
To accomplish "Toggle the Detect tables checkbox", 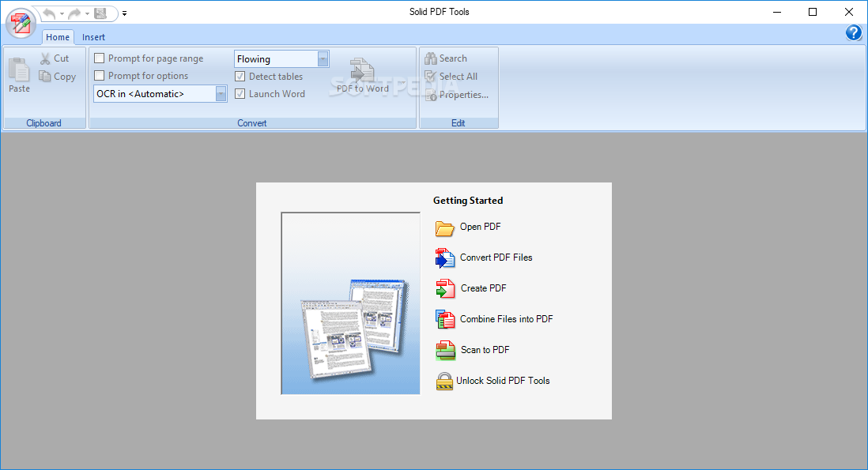I will tap(240, 77).
